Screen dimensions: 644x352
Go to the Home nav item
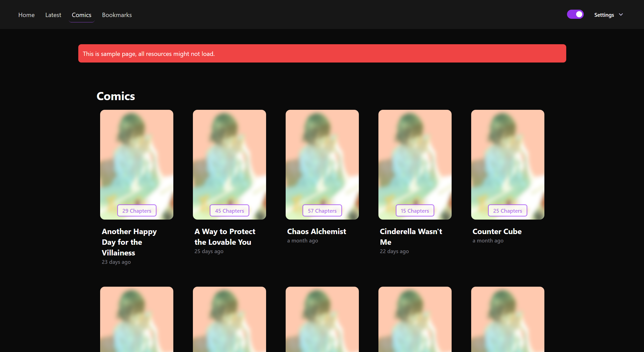pyautogui.click(x=26, y=15)
